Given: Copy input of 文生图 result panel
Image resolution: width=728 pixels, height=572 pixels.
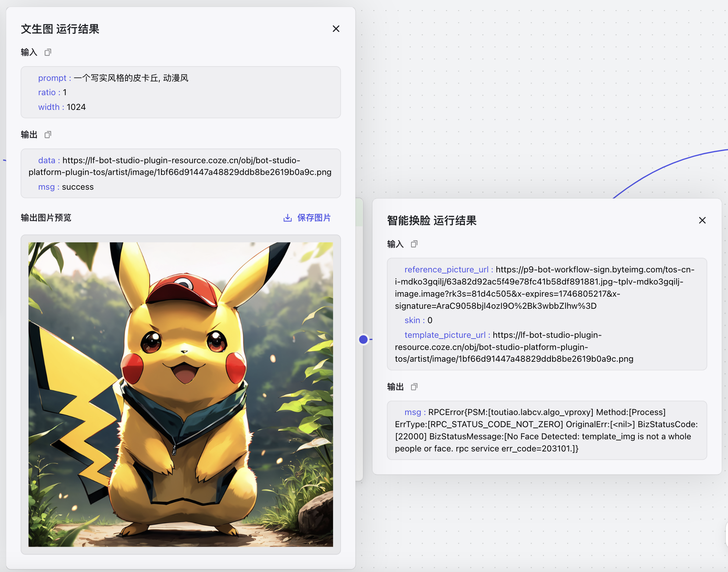Looking at the screenshot, I should click(x=48, y=52).
